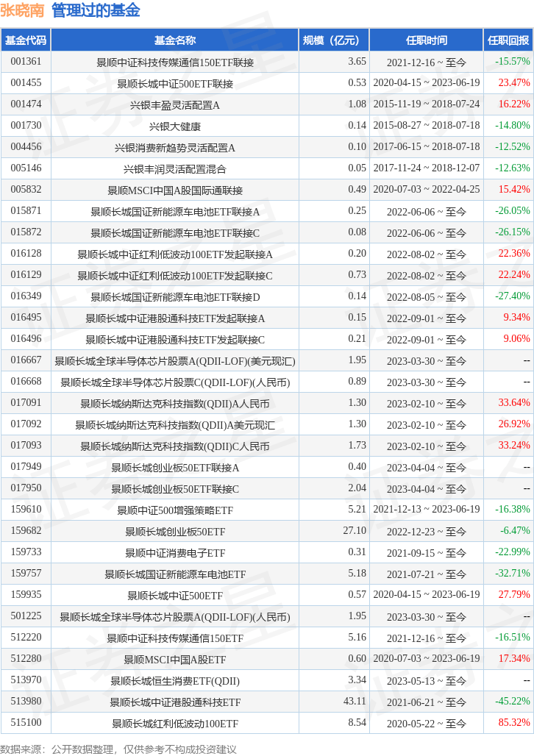534x756 pixels.
Task: Select fund code 005832
Action: [26, 190]
